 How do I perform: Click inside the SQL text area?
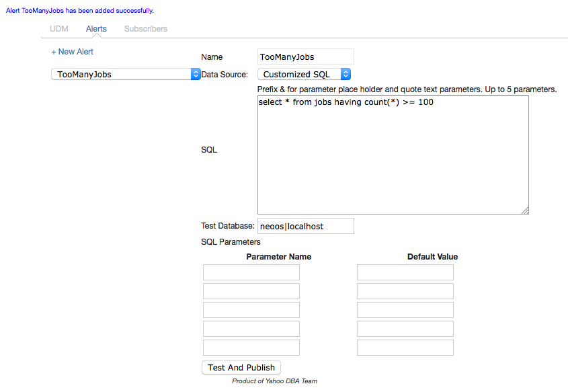point(393,155)
